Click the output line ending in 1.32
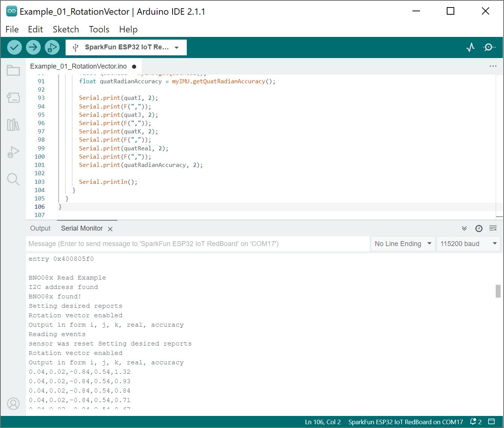504x428 pixels. 79,372
